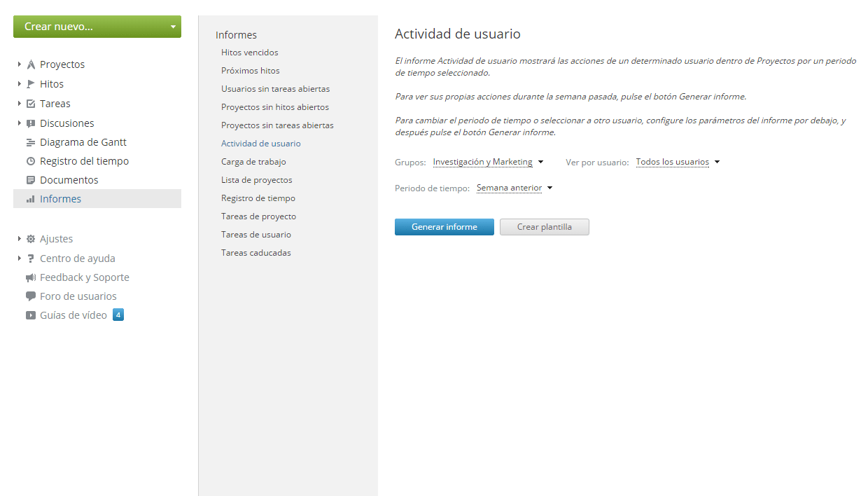Click the Ajustes gear icon
Viewport: 868px width, 496px height.
coord(31,239)
